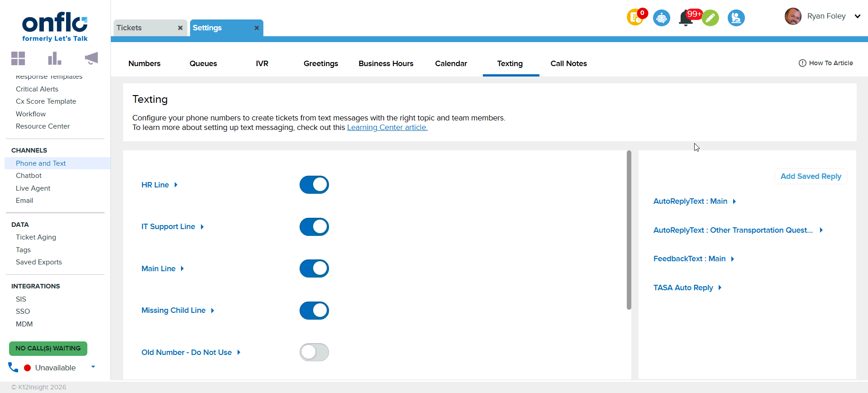This screenshot has height=393, width=868.
Task: Click the Add Saved Reply button
Action: coord(811,177)
